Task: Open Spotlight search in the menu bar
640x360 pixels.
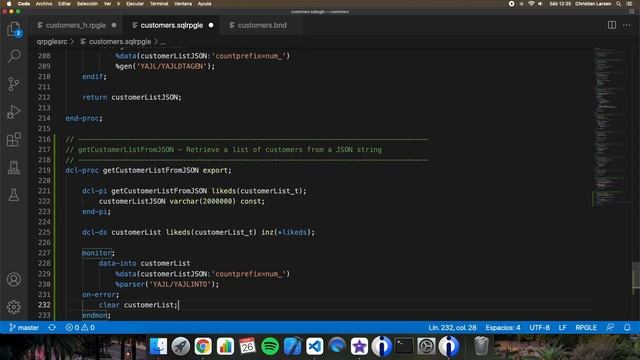Action: click(619, 4)
